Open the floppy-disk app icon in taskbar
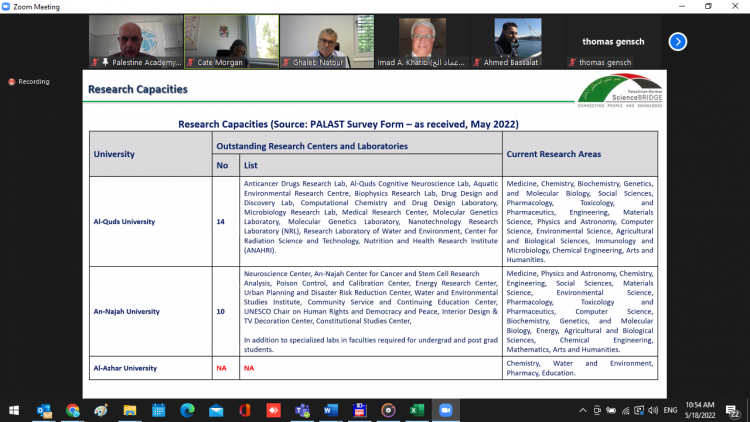The height and width of the screenshot is (422, 750). pos(359,411)
